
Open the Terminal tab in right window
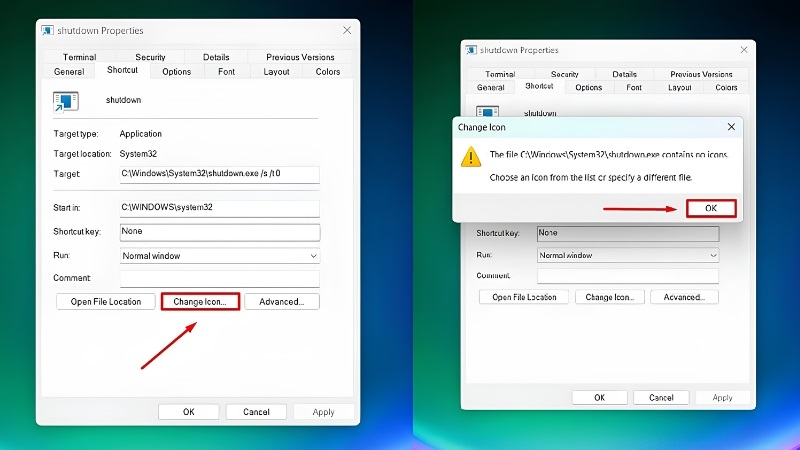coord(500,74)
